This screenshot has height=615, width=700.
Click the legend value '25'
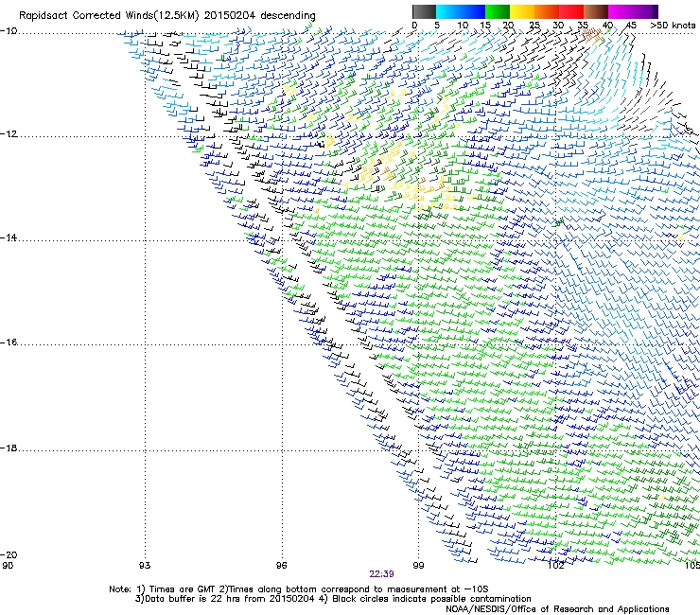(x=534, y=25)
